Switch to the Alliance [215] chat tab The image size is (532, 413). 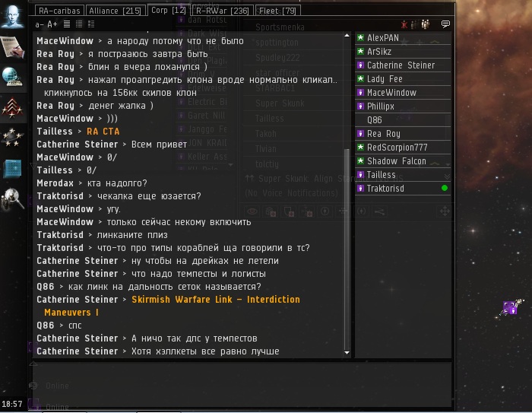tap(116, 11)
